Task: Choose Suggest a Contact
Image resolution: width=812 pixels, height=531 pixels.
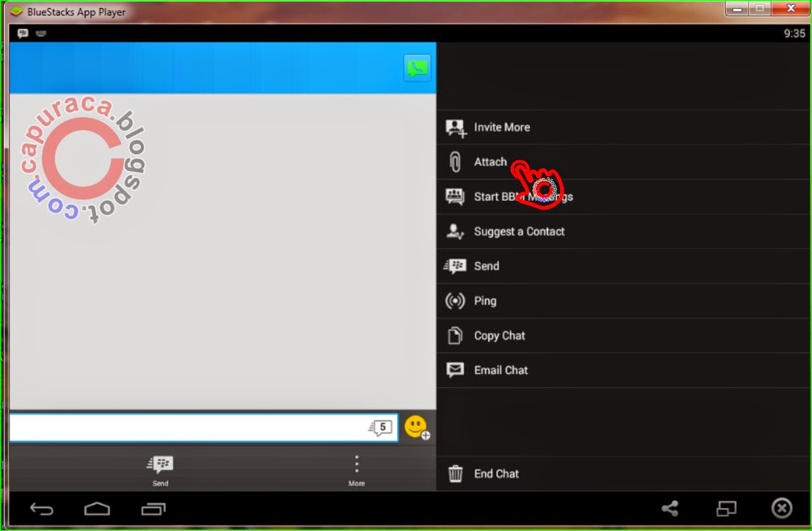Action: [x=623, y=232]
